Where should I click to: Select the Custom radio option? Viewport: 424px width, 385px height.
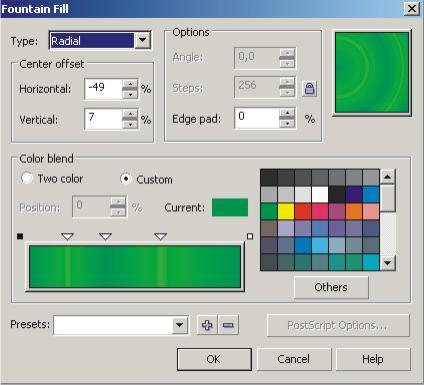tap(126, 179)
